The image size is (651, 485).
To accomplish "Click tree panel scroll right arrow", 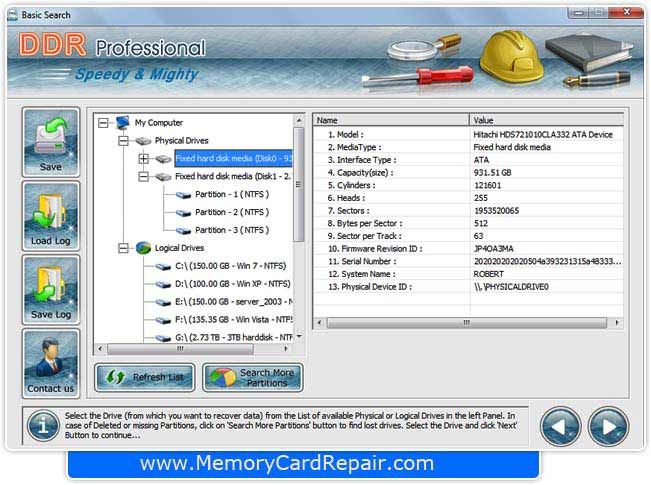I will tap(286, 349).
